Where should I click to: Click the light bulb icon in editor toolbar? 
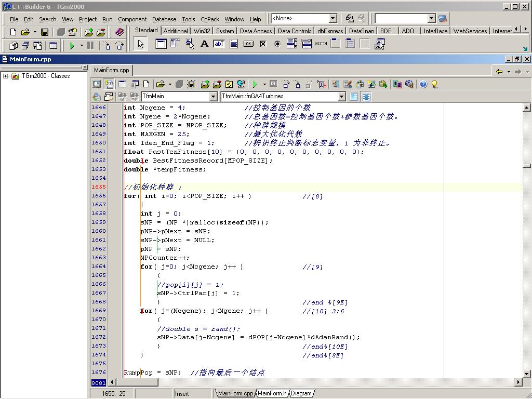click(x=434, y=84)
